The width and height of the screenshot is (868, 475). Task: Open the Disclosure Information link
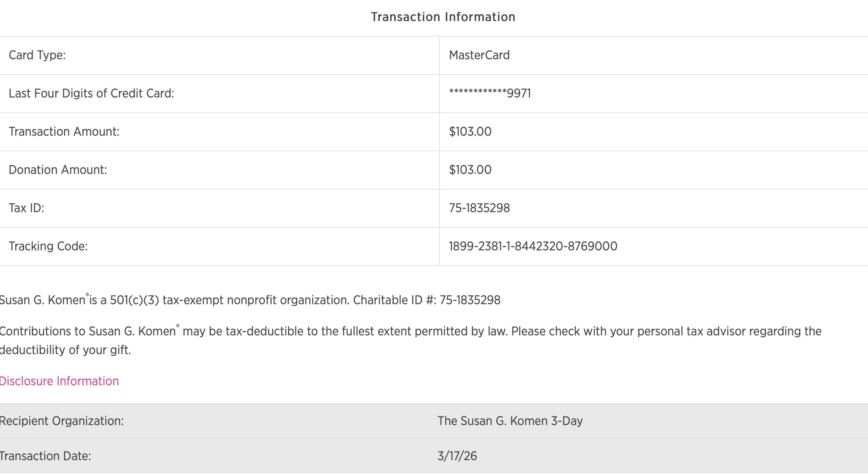[x=59, y=381]
